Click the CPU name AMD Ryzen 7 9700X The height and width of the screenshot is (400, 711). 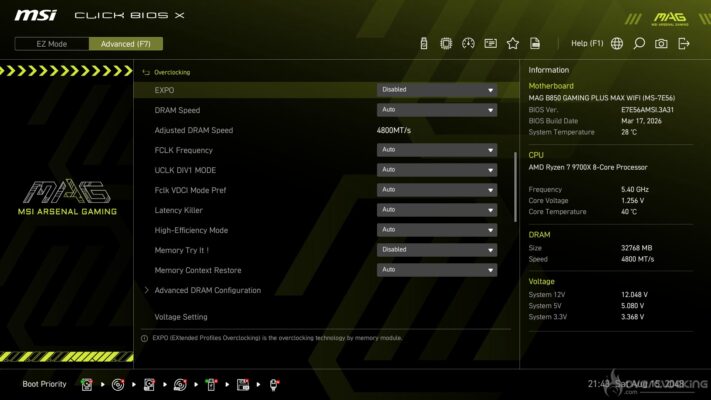[x=588, y=167]
